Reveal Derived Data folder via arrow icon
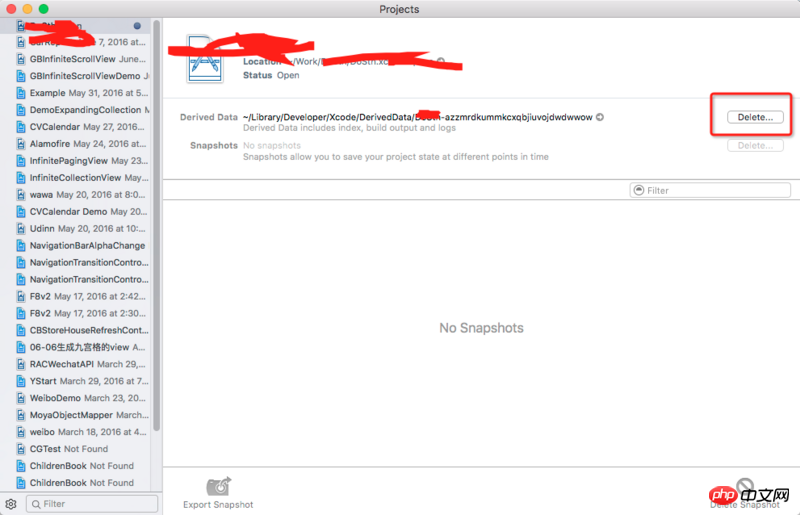This screenshot has width=800, height=515. [x=600, y=117]
